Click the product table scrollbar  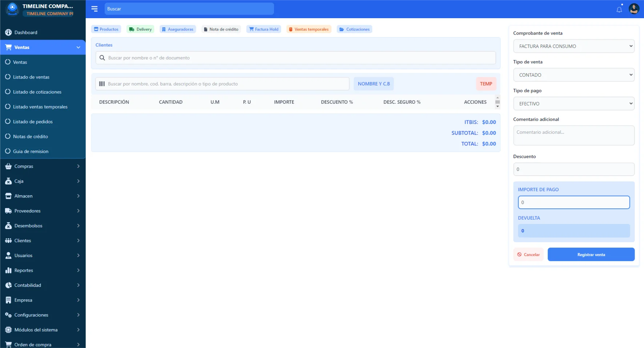point(498,102)
